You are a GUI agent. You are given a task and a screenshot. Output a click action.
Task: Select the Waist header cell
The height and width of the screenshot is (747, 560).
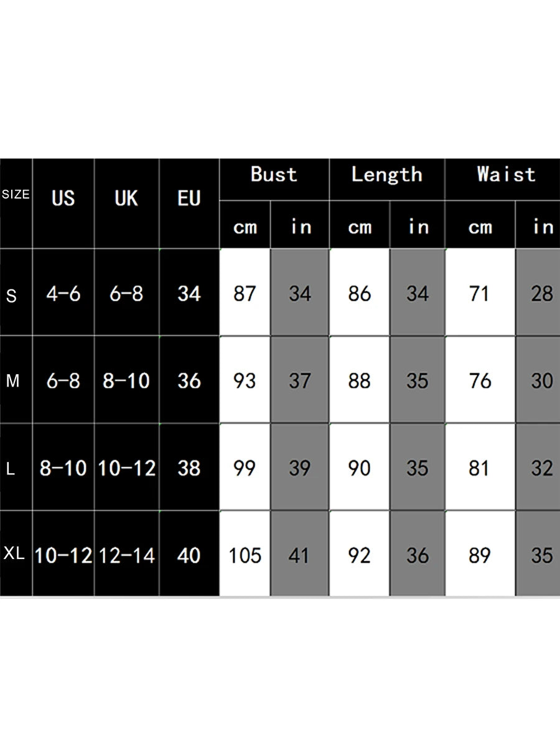pos(506,174)
